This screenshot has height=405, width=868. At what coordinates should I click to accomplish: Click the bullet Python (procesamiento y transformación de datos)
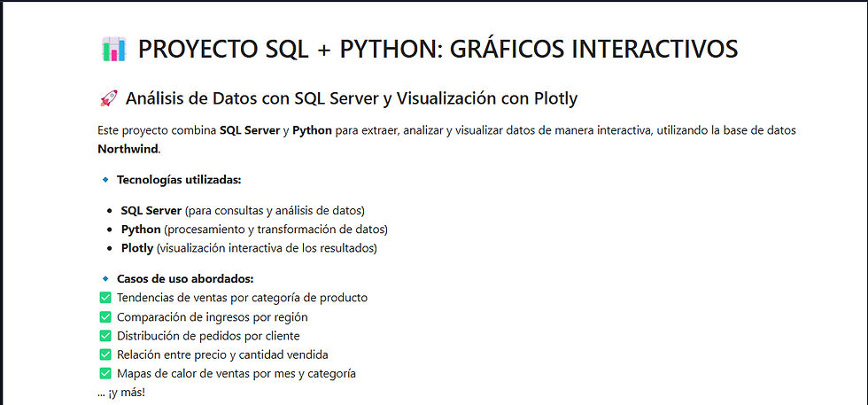[255, 230]
